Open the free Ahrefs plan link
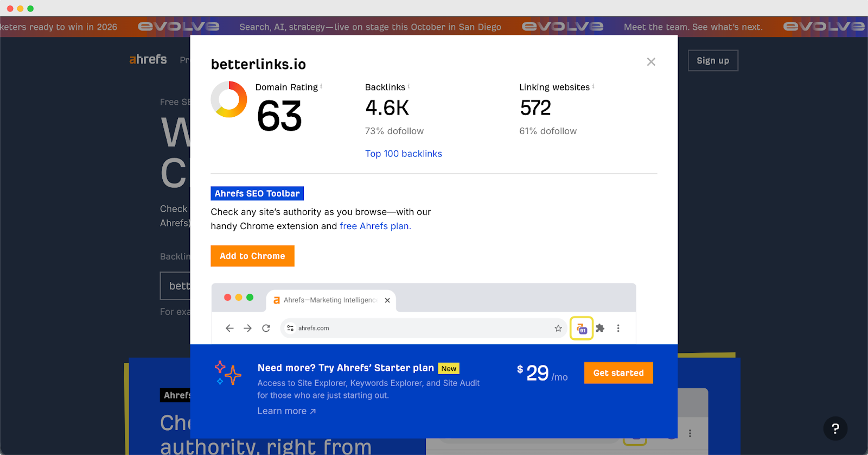Image resolution: width=868 pixels, height=455 pixels. (x=375, y=226)
